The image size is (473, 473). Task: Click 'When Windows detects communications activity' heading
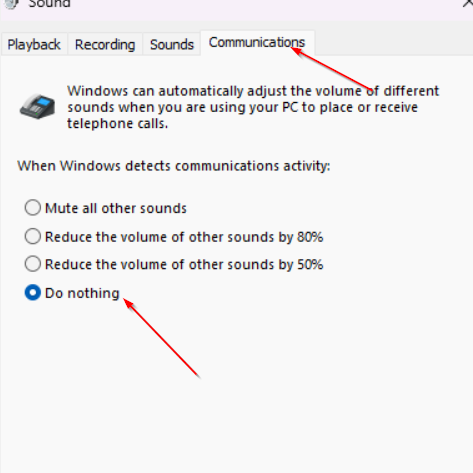click(174, 166)
